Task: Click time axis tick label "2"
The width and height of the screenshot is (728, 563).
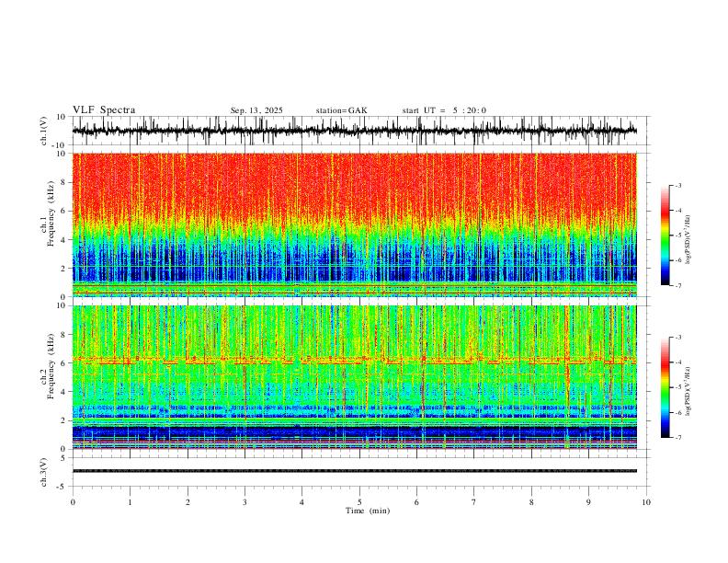Action: pos(188,502)
